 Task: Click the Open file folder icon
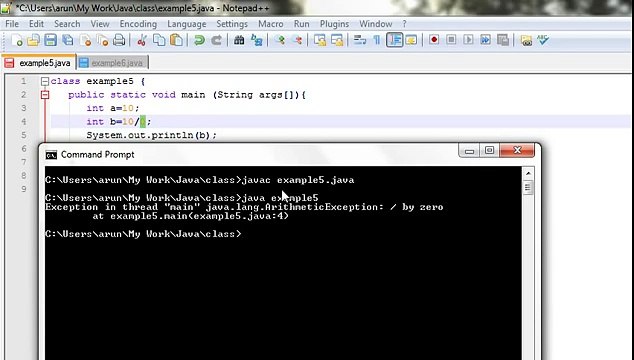34,40
